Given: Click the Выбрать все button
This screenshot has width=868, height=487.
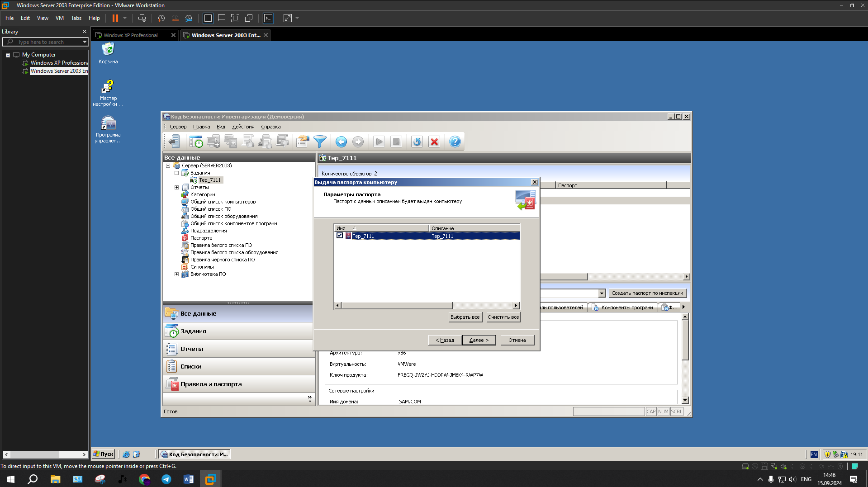Looking at the screenshot, I should (x=465, y=317).
